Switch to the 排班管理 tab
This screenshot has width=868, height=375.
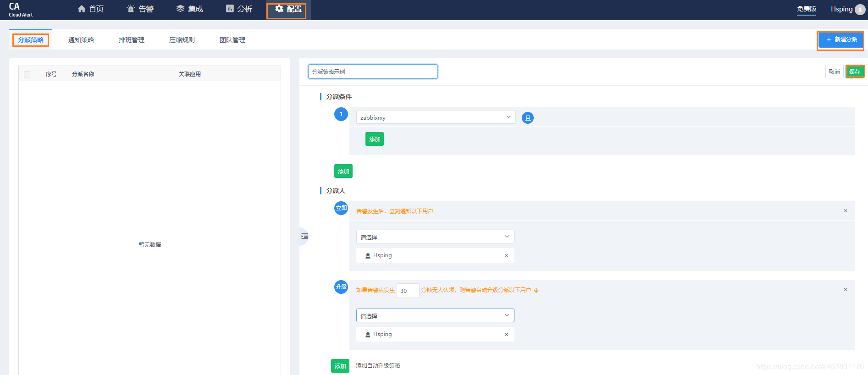pyautogui.click(x=132, y=40)
